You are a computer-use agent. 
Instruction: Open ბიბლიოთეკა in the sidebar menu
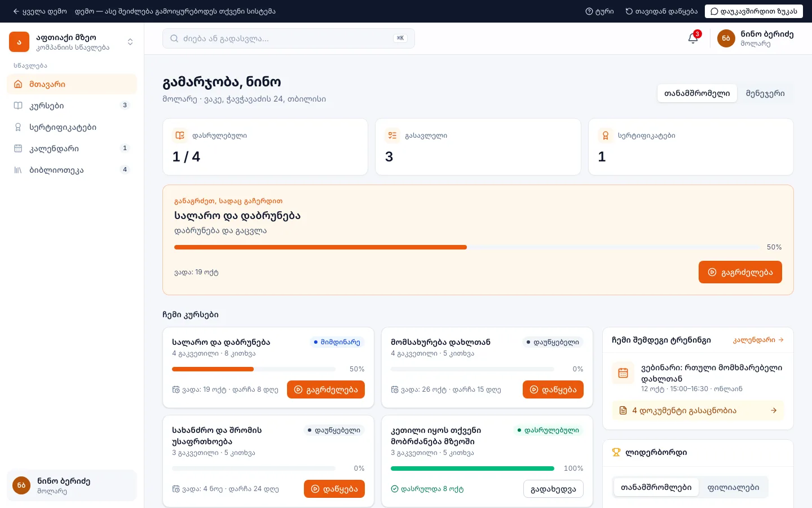coord(72,170)
